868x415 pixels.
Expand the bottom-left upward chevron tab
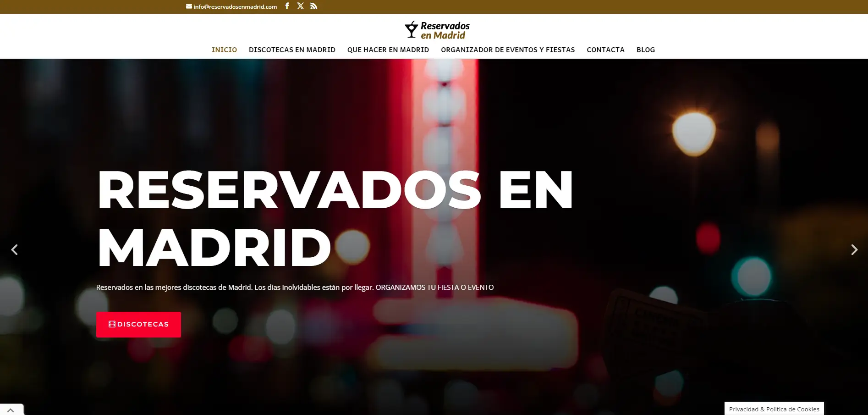click(11, 410)
